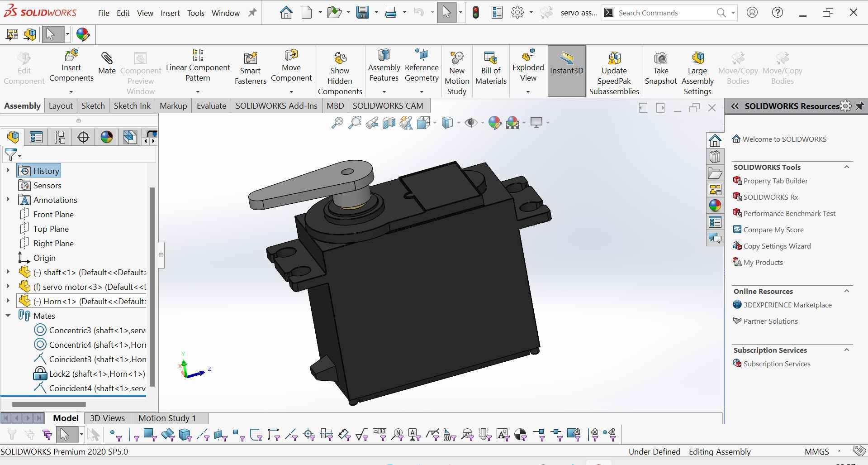Click Welcome to SOLIDWORKS link
Viewport: 868px width, 465px height.
click(784, 139)
